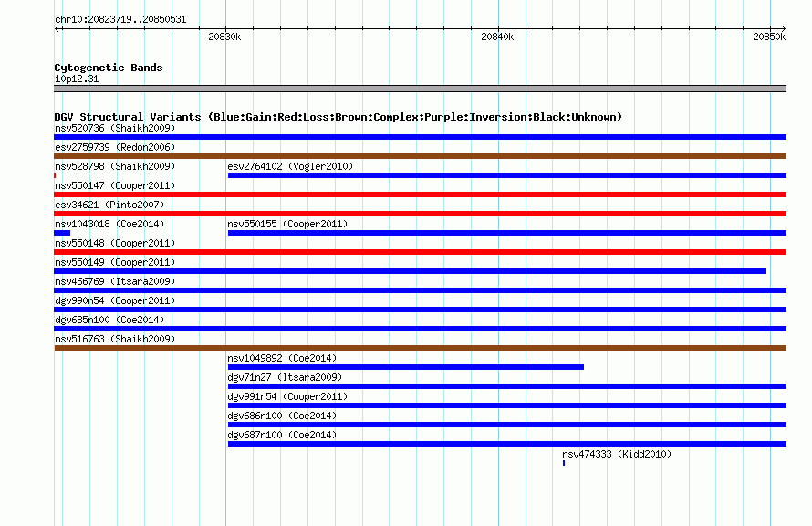Screen dimensions: 812x526
Task: Click the 20840k ruler tick label
Action: click(497, 37)
